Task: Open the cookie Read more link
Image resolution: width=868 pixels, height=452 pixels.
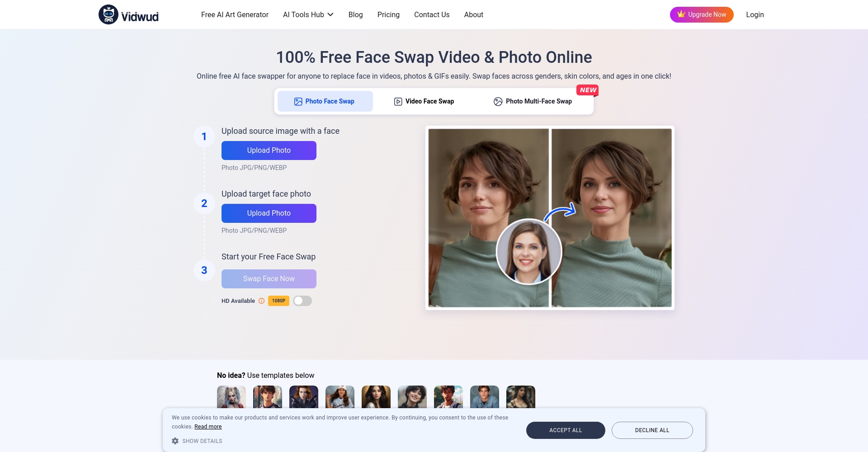Action: pyautogui.click(x=208, y=427)
